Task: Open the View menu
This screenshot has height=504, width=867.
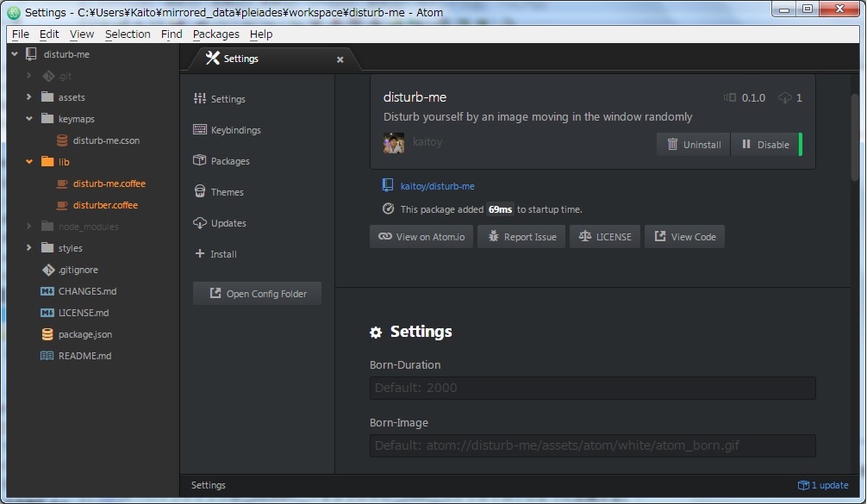Action: [x=81, y=34]
